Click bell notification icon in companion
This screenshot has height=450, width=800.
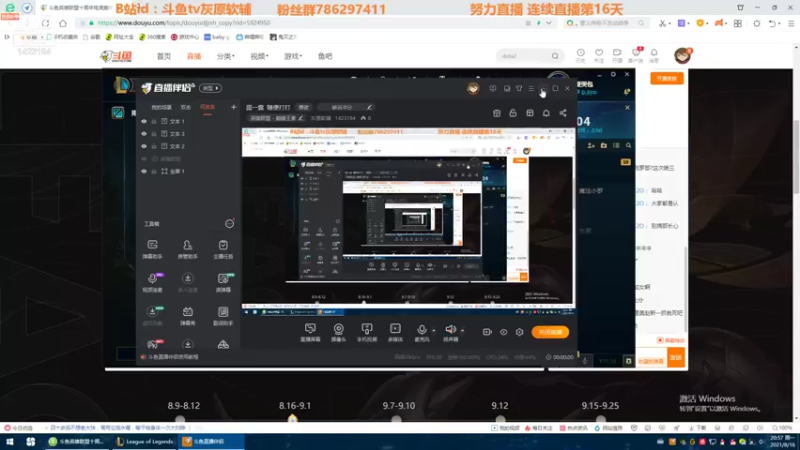[x=546, y=113]
